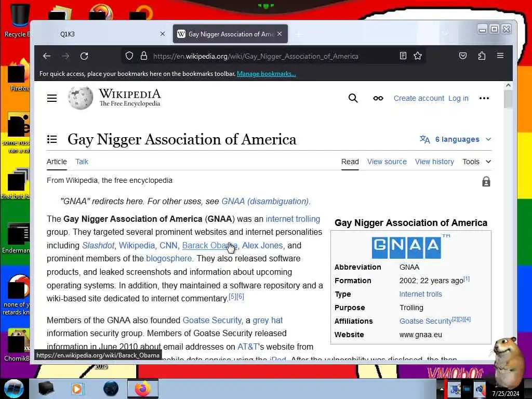Click the Log in link
The width and height of the screenshot is (532, 399).
point(458,98)
